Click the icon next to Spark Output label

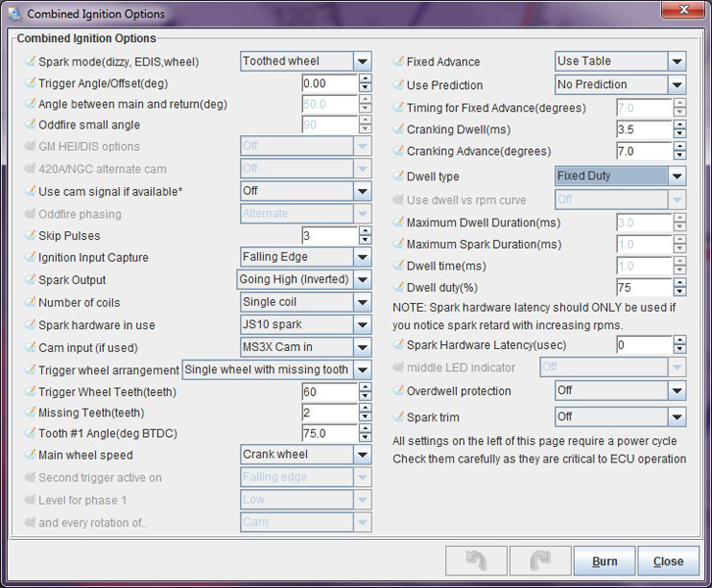29,280
